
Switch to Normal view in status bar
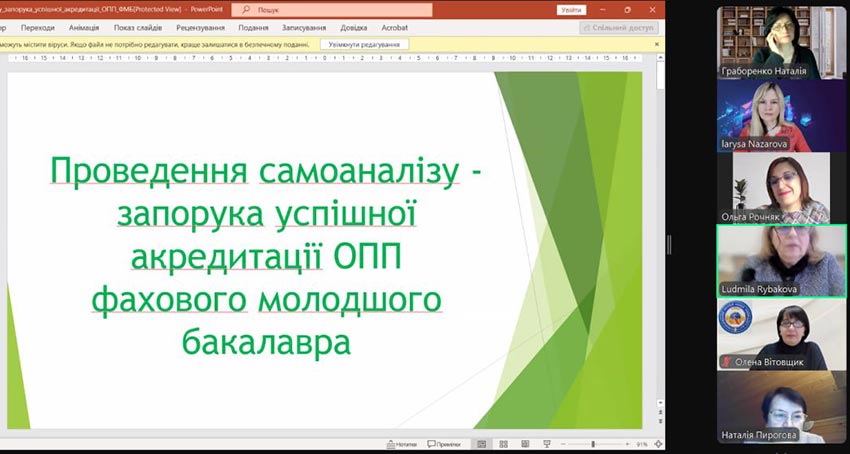(x=481, y=444)
